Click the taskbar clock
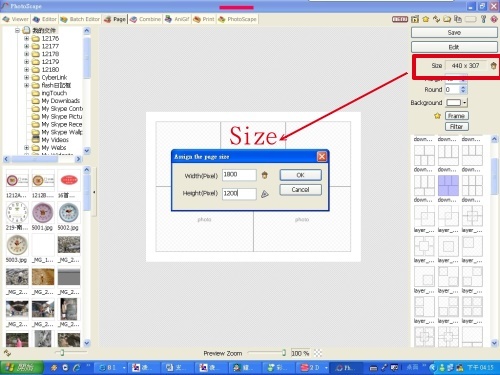The image size is (500, 375). [x=480, y=368]
